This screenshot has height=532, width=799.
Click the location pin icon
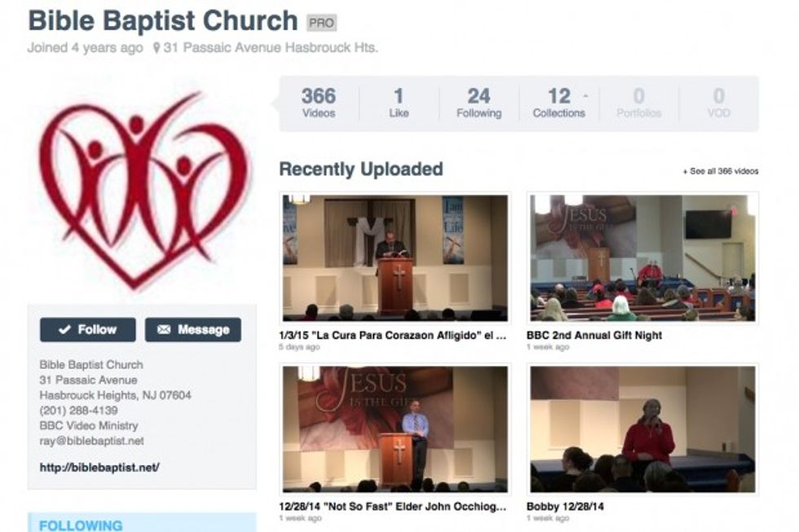point(157,48)
